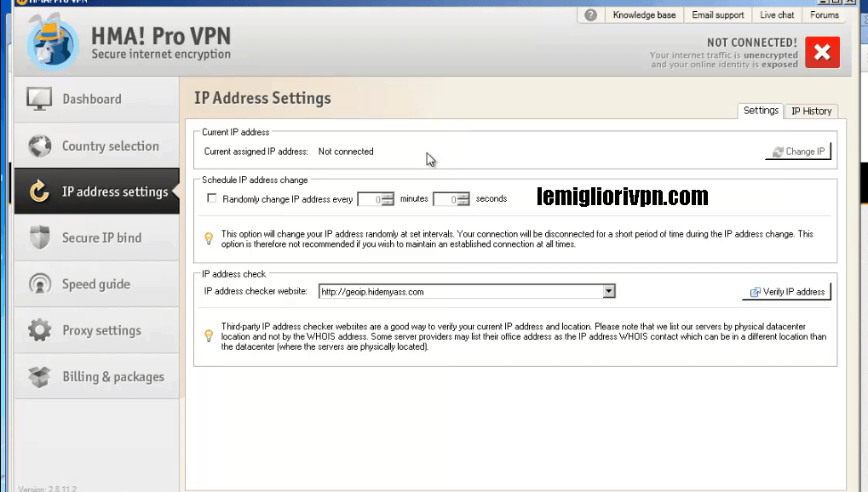Viewport: 868px width, 492px height.
Task: Open Country selection in sidebar
Action: (x=97, y=146)
